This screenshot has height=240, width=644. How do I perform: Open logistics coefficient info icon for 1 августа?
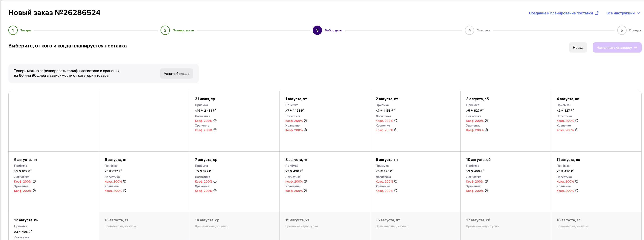tap(305, 121)
